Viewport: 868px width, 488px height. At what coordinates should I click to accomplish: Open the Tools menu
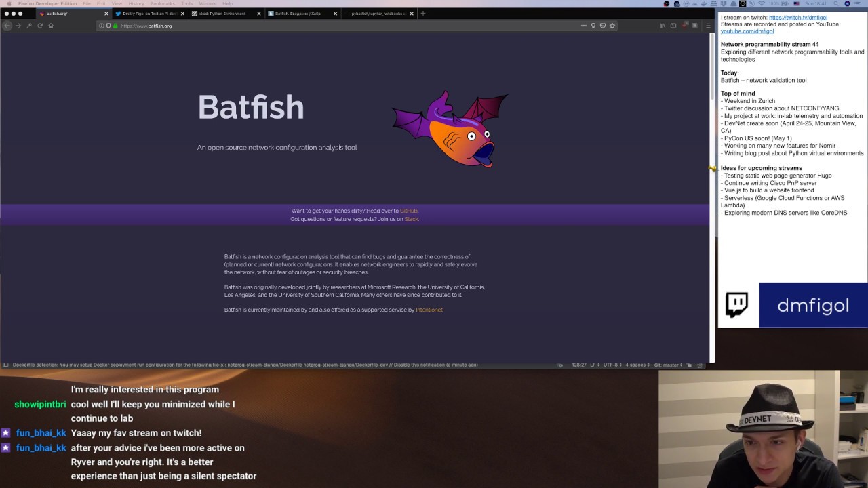(x=186, y=3)
